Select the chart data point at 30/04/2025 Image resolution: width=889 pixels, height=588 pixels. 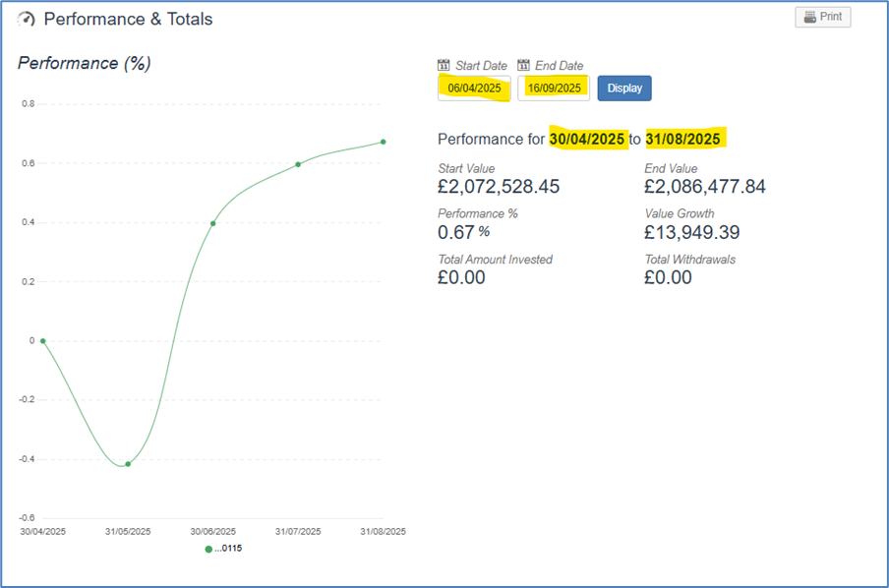(x=42, y=340)
